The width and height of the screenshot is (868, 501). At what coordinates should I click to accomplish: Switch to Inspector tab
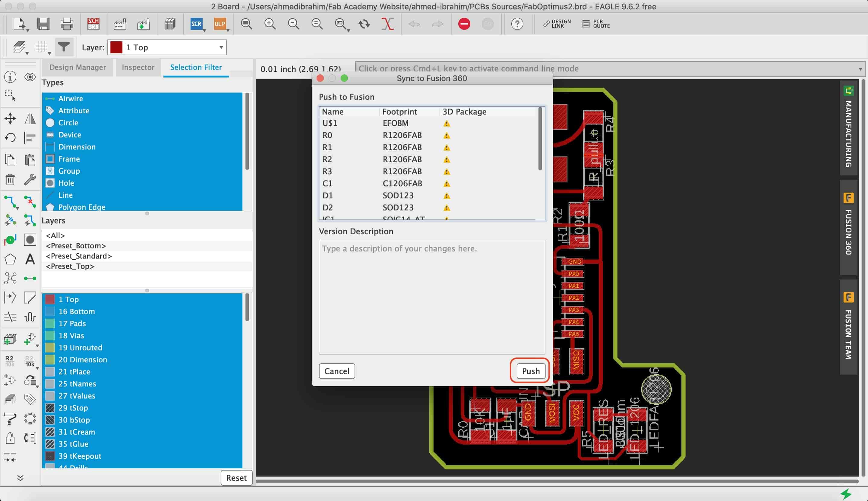coord(138,67)
